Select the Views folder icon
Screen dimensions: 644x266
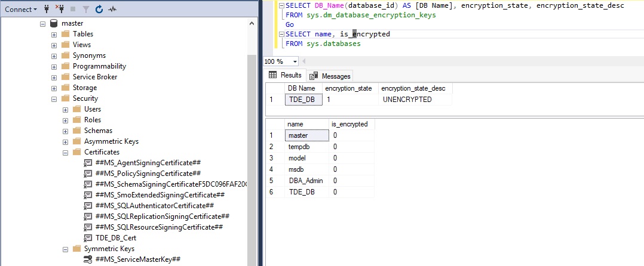click(x=65, y=45)
